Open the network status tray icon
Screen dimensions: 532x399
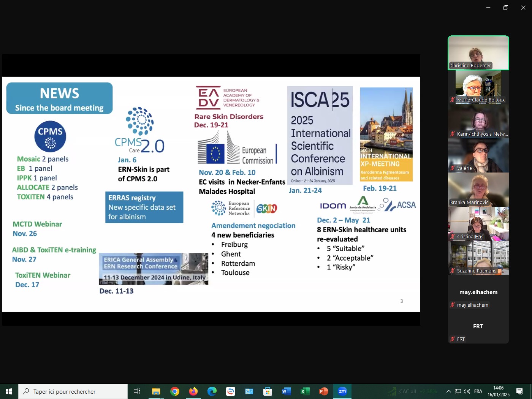458,391
